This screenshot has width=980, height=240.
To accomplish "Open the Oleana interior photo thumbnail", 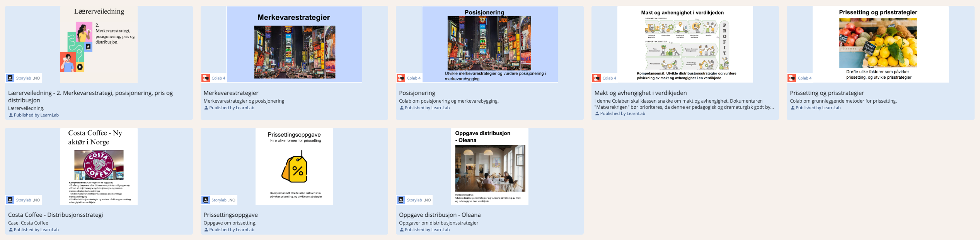I will (x=490, y=168).
